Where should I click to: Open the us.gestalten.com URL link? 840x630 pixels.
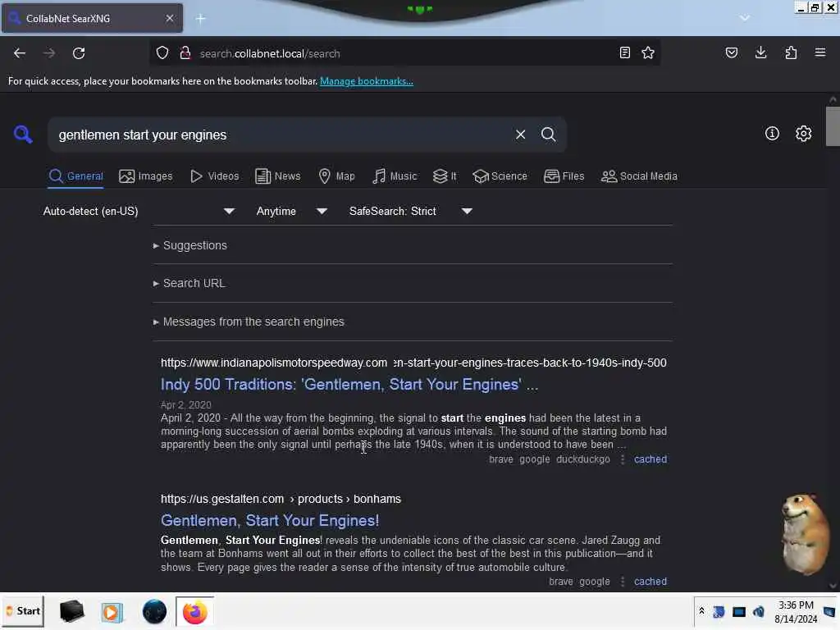pyautogui.click(x=281, y=499)
